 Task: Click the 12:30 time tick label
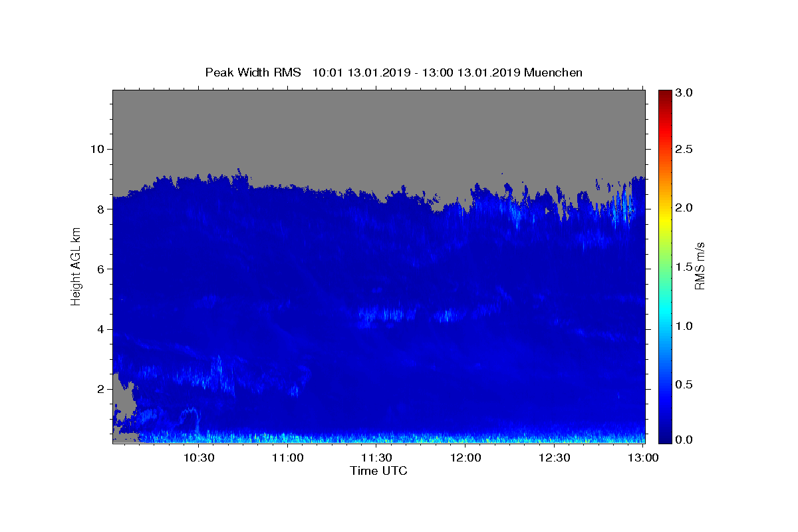(x=554, y=458)
